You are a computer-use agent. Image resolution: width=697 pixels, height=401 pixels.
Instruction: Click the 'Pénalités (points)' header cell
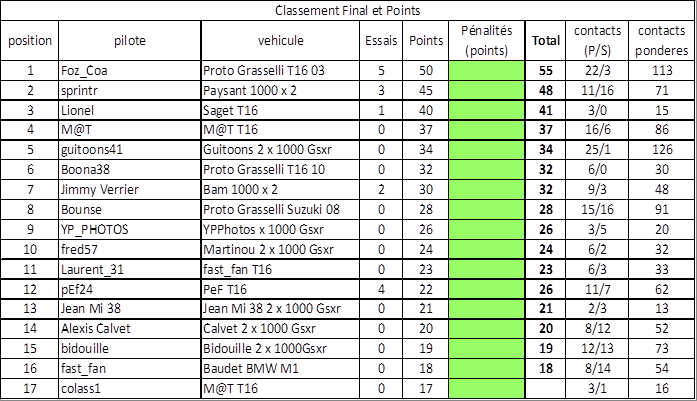(487, 40)
